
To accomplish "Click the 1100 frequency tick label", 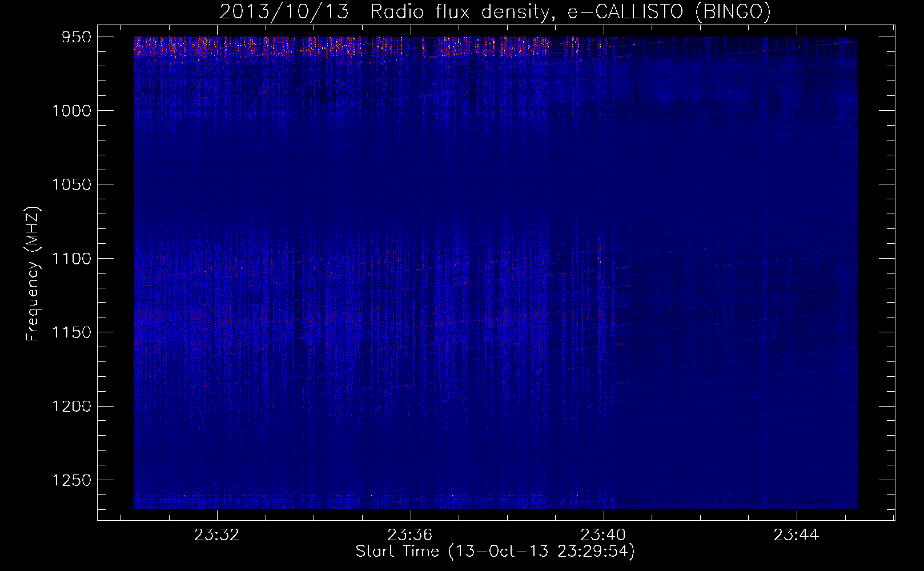I will 72,259.
